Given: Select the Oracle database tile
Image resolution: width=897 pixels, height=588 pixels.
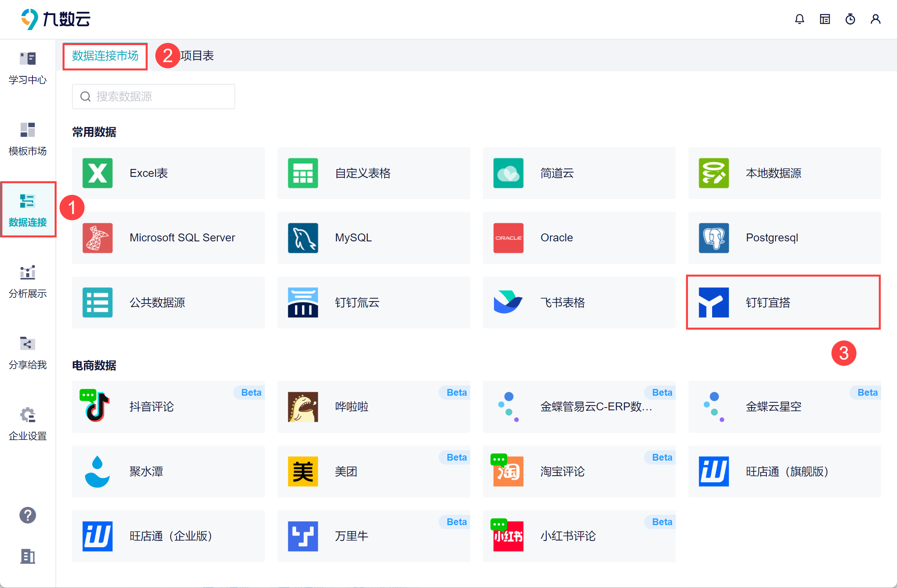Looking at the screenshot, I should point(579,238).
